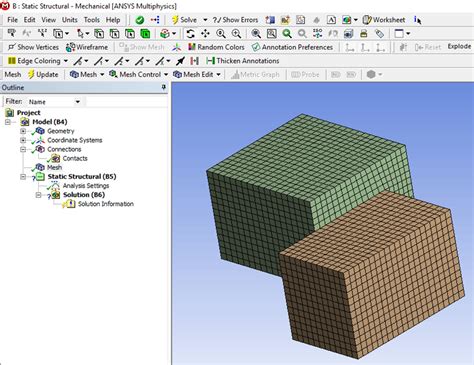Image resolution: width=474 pixels, height=365 pixels.
Task: Select the Mesh tree item
Action: click(54, 167)
